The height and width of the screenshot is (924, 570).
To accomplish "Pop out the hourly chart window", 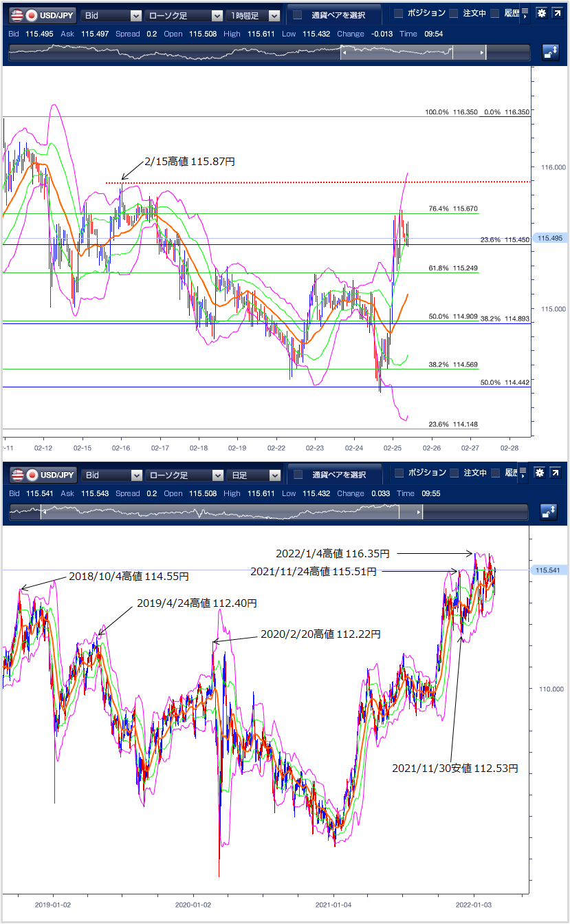I will tap(556, 14).
